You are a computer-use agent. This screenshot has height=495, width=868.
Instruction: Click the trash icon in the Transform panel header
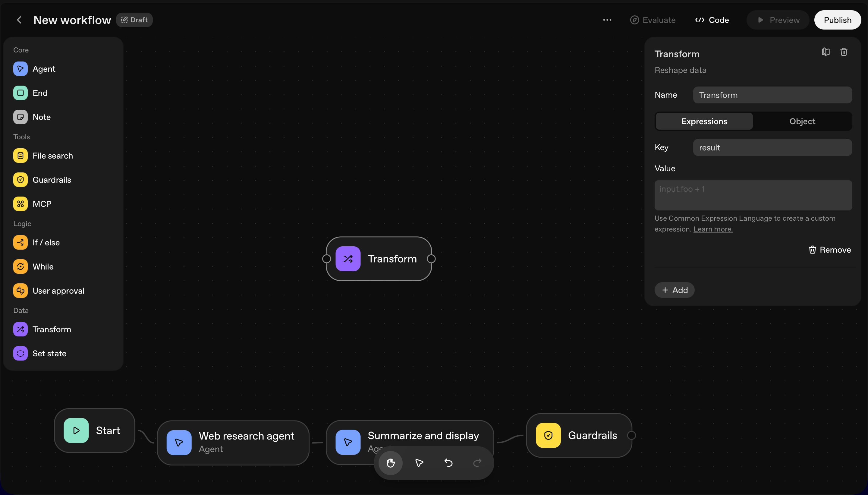(844, 52)
